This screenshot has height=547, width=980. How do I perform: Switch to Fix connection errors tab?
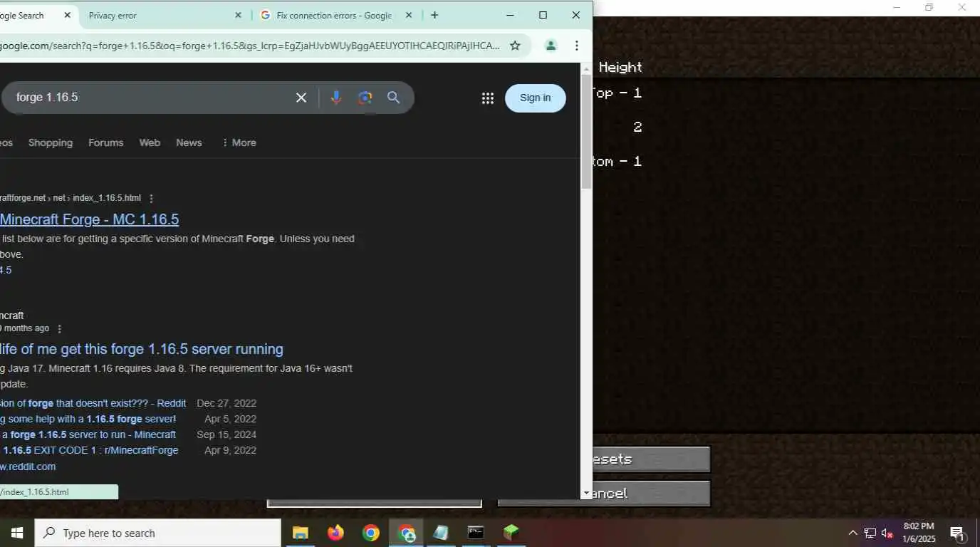[x=335, y=15]
